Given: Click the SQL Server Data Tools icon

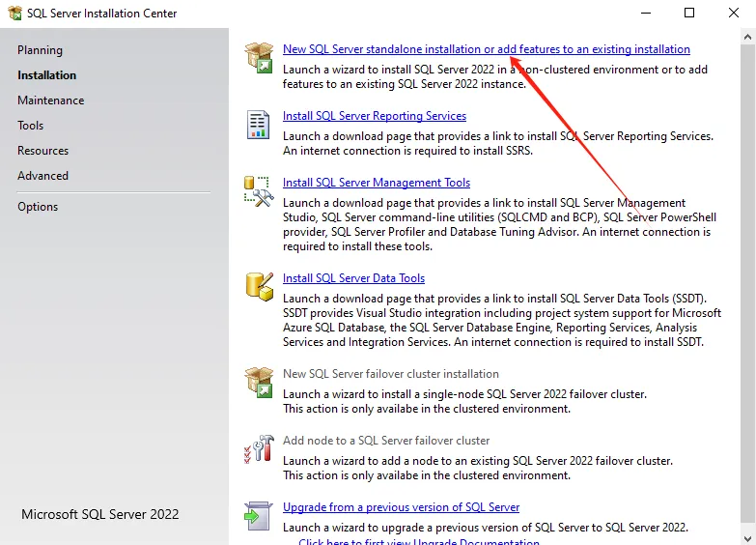Looking at the screenshot, I should pos(260,286).
